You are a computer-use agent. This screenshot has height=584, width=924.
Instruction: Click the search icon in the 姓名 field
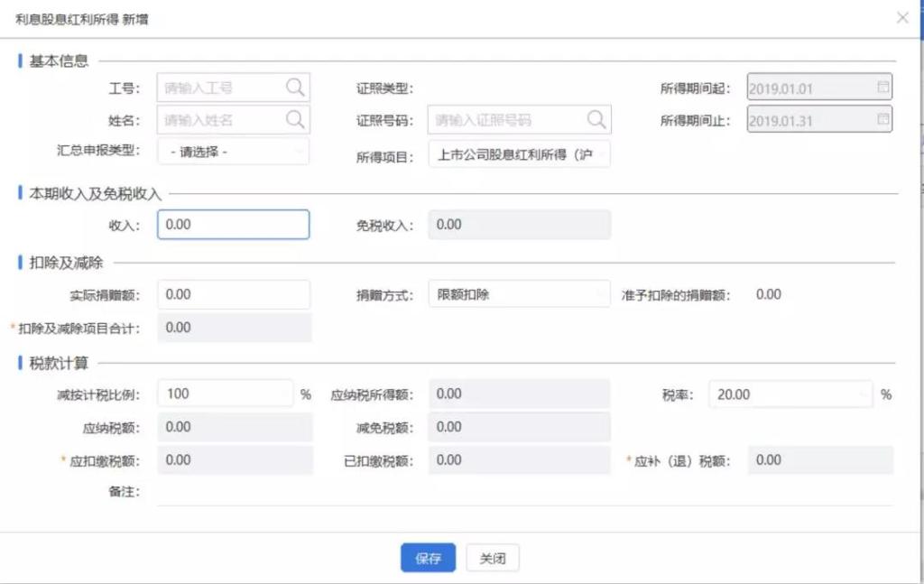295,120
